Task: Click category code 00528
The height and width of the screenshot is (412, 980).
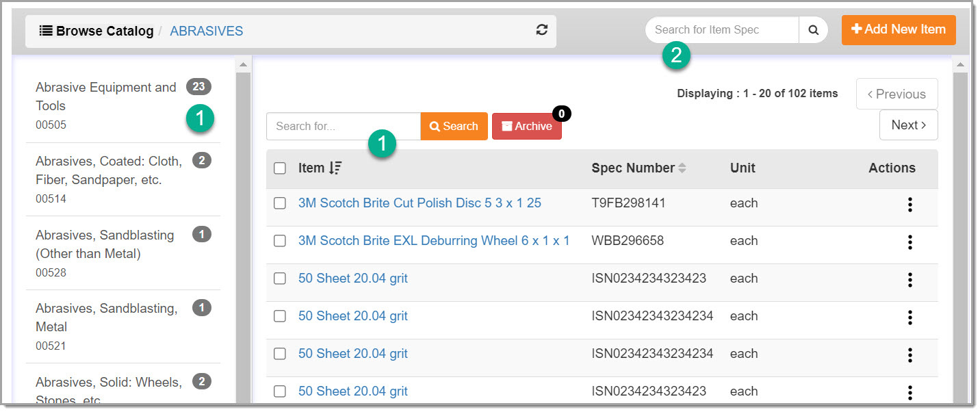Action: tap(51, 272)
